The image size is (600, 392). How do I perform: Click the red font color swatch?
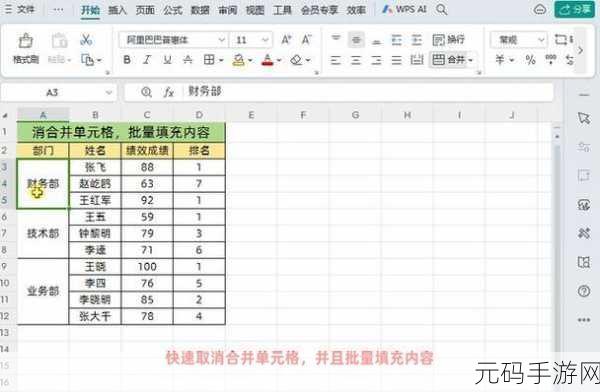pos(267,60)
